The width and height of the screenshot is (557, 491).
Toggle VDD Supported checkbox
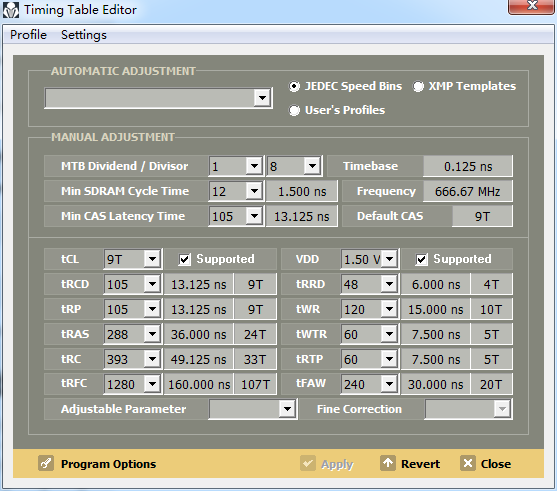click(422, 259)
